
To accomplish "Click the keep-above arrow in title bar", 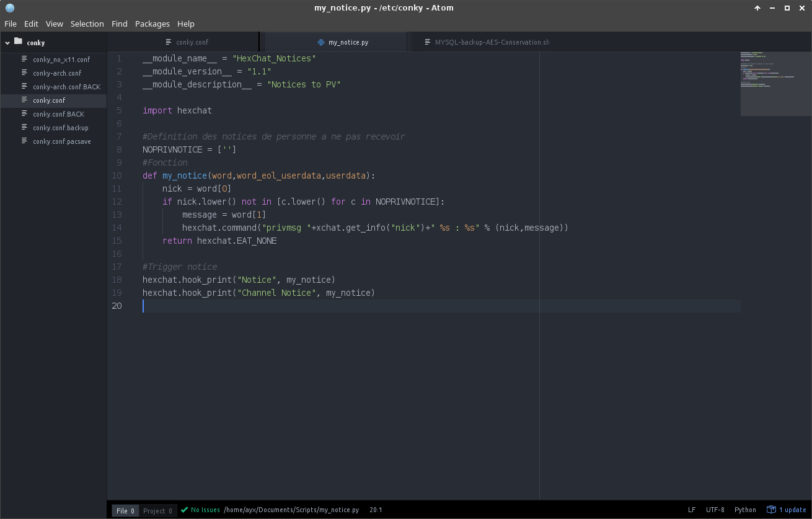I will click(757, 8).
